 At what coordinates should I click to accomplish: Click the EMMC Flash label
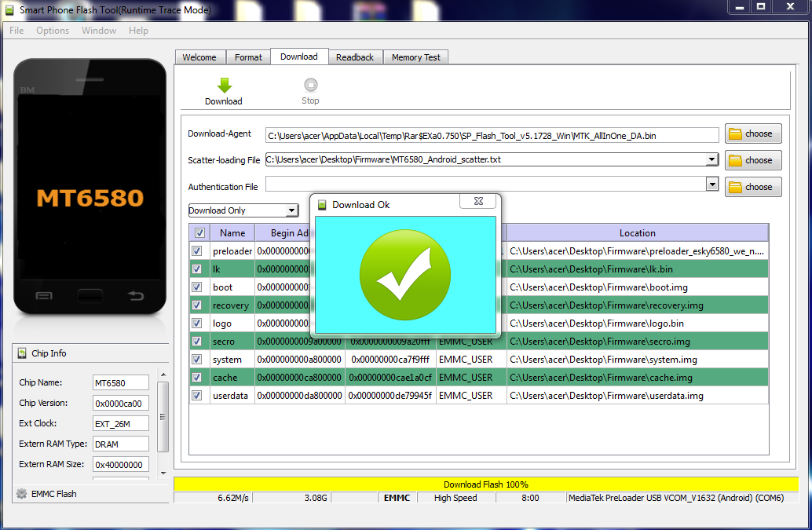click(x=54, y=494)
